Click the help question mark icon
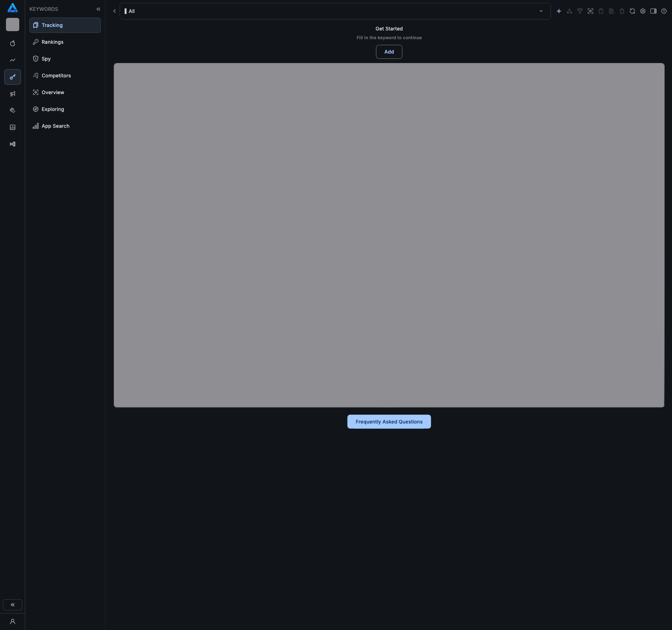The image size is (672, 630). [x=664, y=11]
